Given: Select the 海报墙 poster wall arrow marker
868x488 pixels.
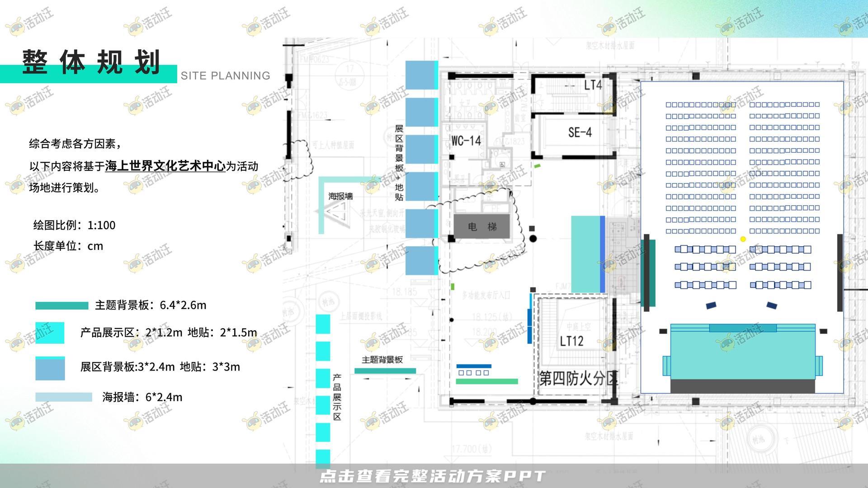Looking at the screenshot, I should 337,212.
